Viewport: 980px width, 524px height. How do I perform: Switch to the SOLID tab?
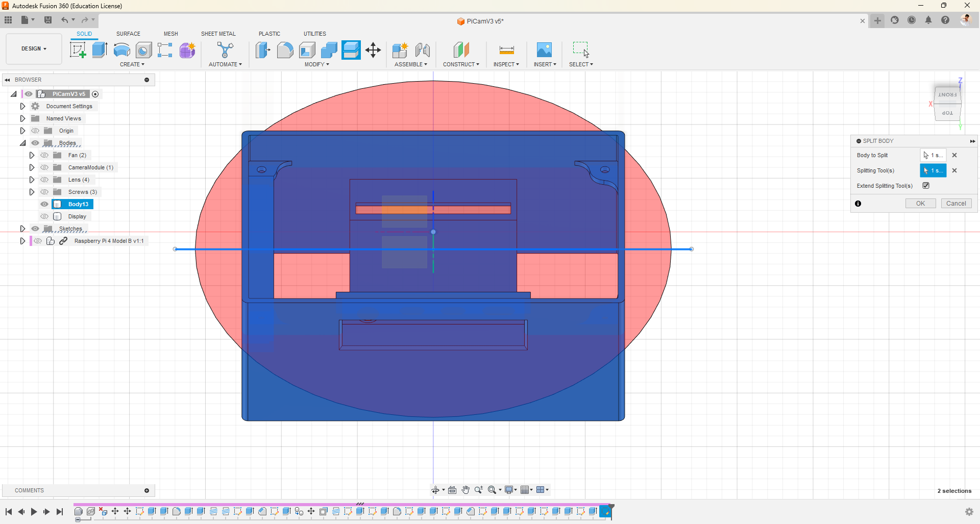pyautogui.click(x=84, y=34)
